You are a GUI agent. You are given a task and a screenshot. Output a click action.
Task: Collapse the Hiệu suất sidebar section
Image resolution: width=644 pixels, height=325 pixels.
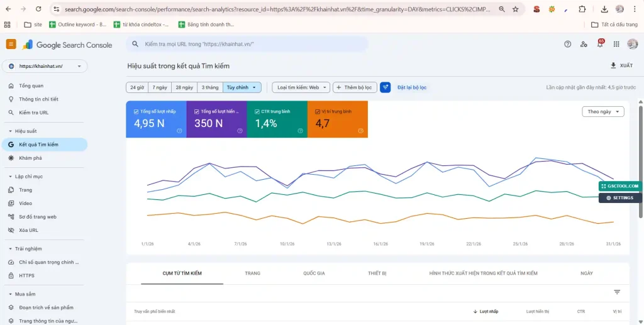10,131
